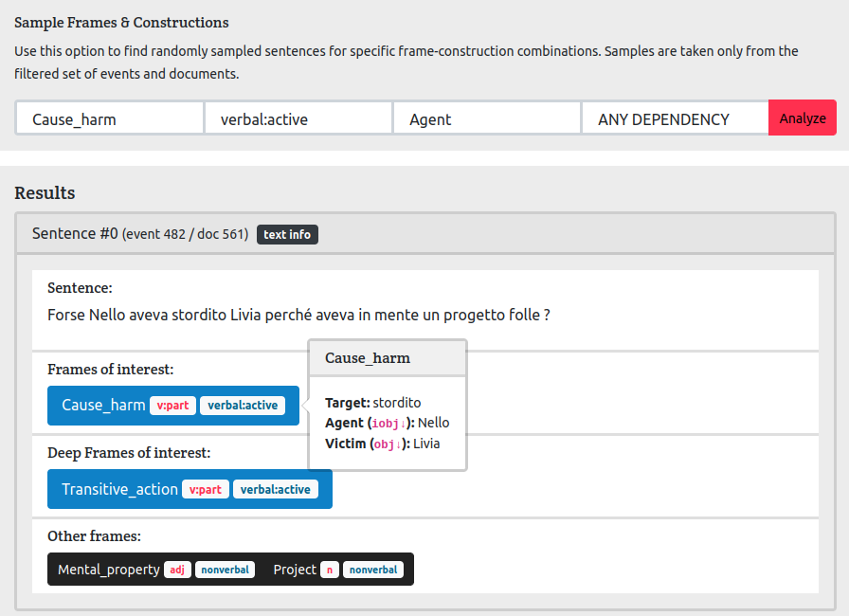
Task: Open the Cause_harm frame dropdown
Action: pyautogui.click(x=110, y=118)
